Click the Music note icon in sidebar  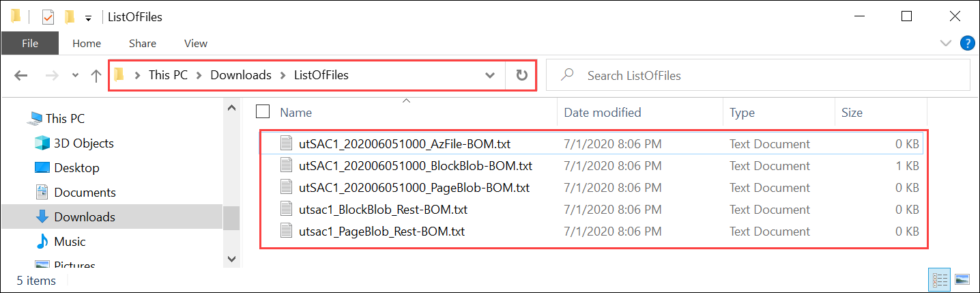pyautogui.click(x=42, y=242)
